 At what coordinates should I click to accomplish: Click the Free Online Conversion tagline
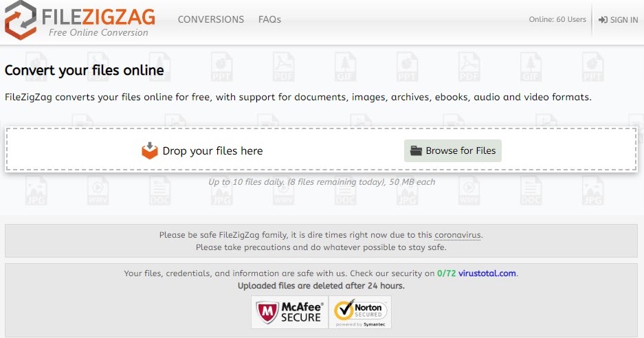pos(98,32)
